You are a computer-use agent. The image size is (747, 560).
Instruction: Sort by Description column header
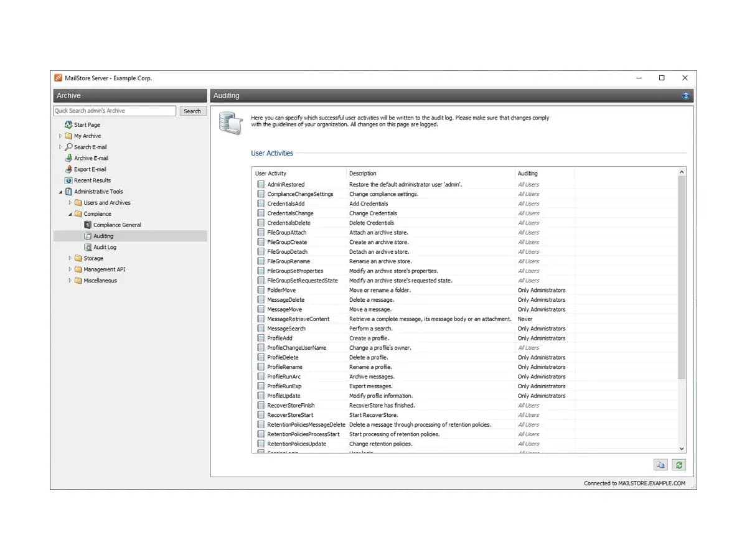(430, 174)
